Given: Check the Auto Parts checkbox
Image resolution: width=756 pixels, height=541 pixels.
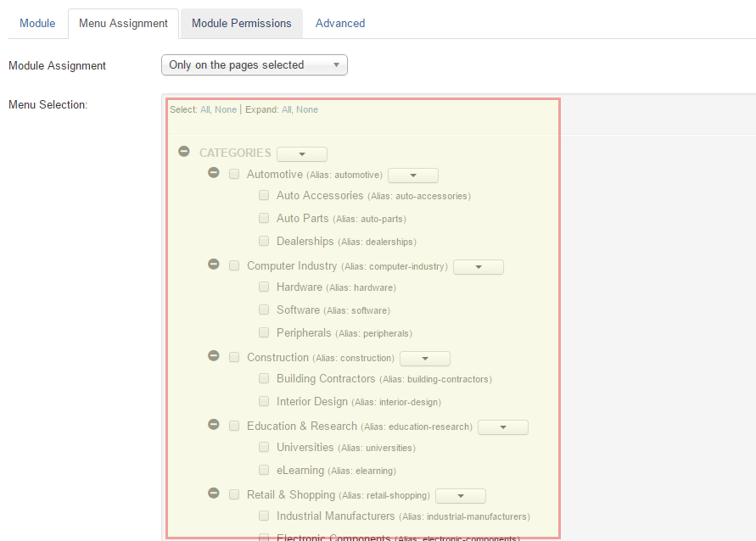Looking at the screenshot, I should click(264, 218).
